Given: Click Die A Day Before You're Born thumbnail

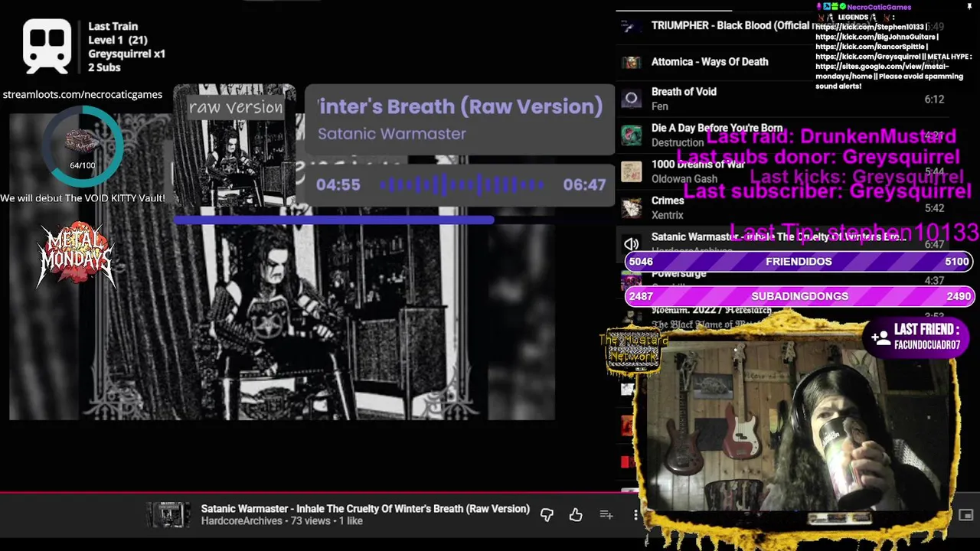Looking at the screenshot, I should (631, 135).
